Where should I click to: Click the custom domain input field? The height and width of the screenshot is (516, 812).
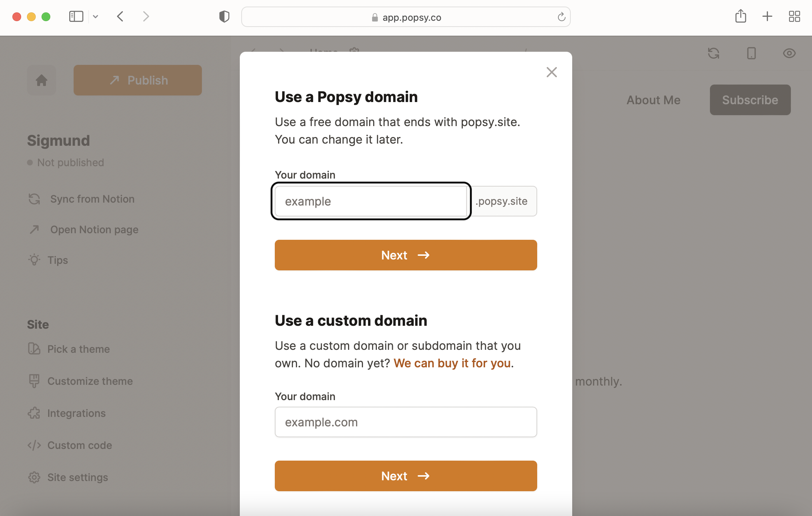coord(406,422)
